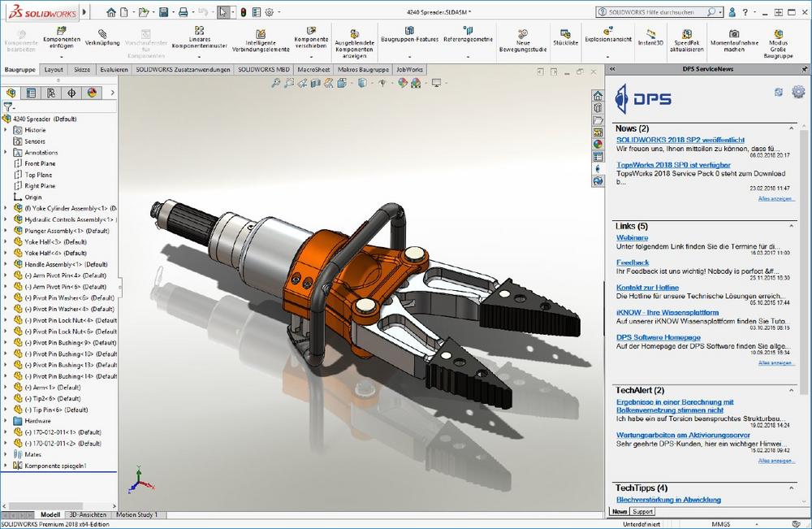This screenshot has height=529, width=812.
Task: Switch to the 3D-Ansichten tab
Action: [x=88, y=514]
